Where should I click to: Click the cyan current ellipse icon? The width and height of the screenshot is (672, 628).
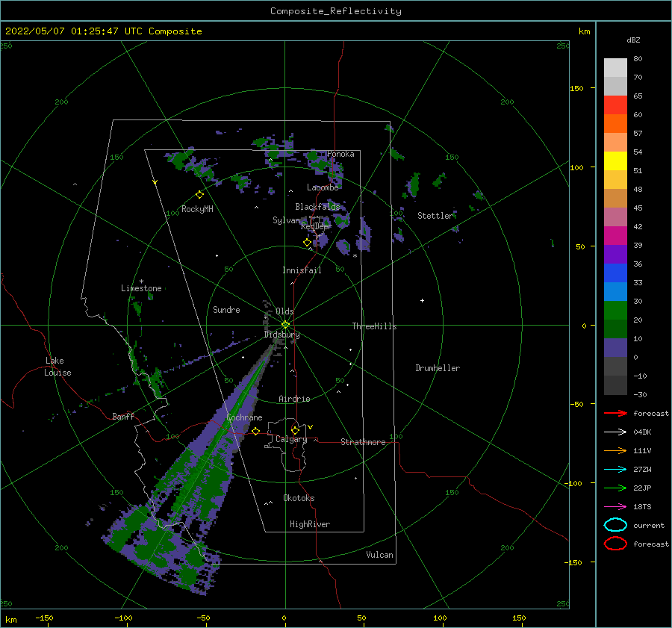(x=615, y=525)
